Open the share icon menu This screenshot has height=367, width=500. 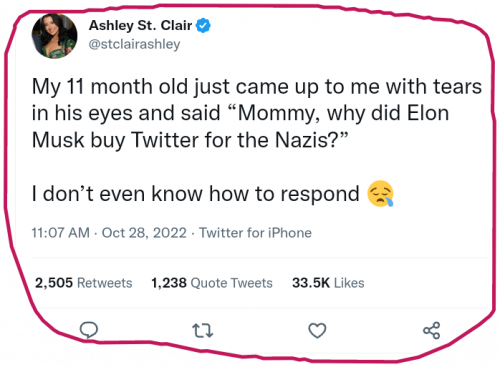point(432,330)
